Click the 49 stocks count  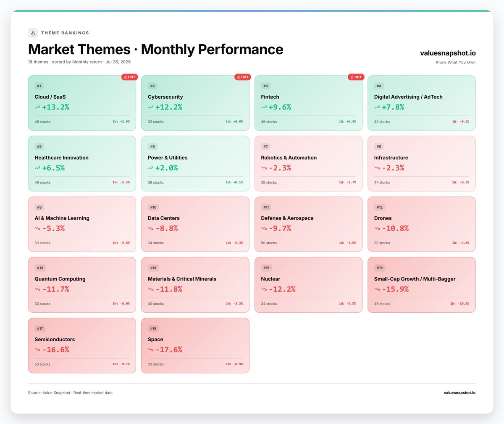pos(382,304)
